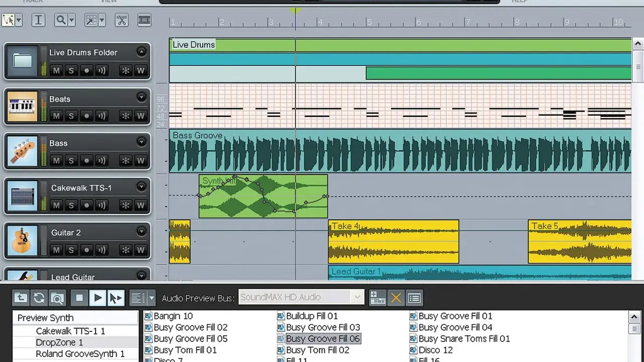Select DropZone 1 preview synth
The image size is (644, 362).
(59, 342)
